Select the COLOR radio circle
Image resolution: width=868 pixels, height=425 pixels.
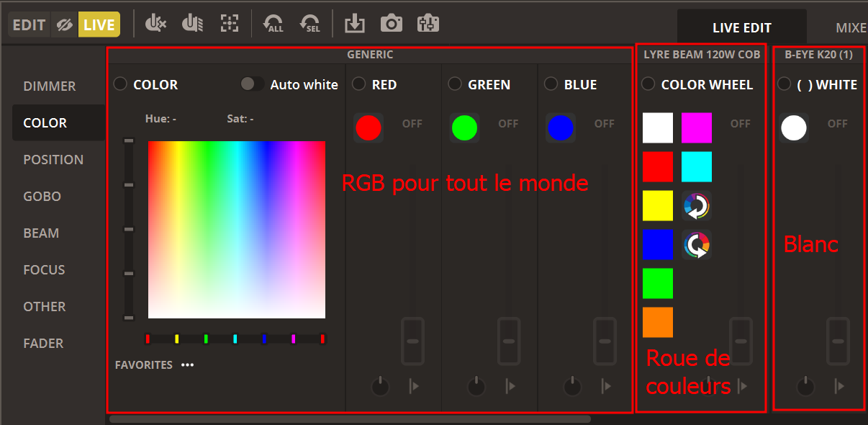[x=120, y=84]
